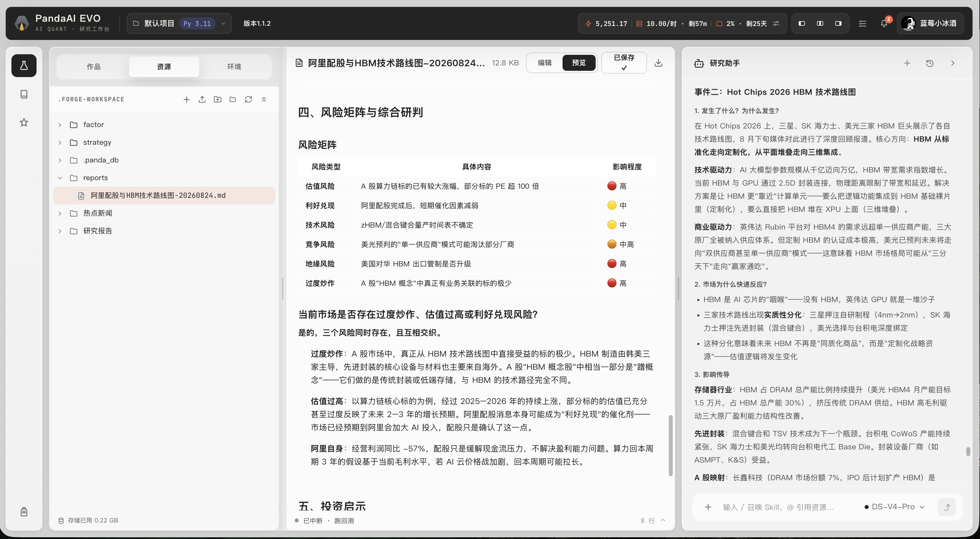This screenshot has height=539, width=980.
Task: Start new chat plus in research assistant
Action: click(x=907, y=63)
